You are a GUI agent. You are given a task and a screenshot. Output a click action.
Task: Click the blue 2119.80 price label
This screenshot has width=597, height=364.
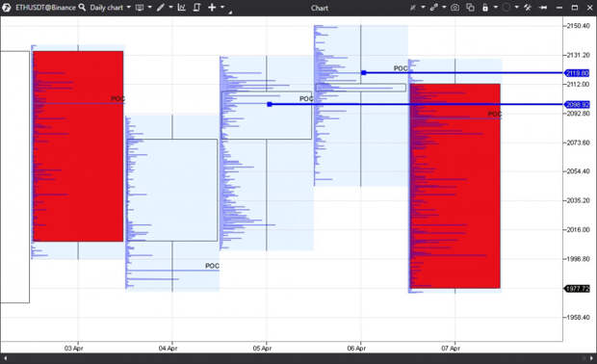pyautogui.click(x=577, y=73)
